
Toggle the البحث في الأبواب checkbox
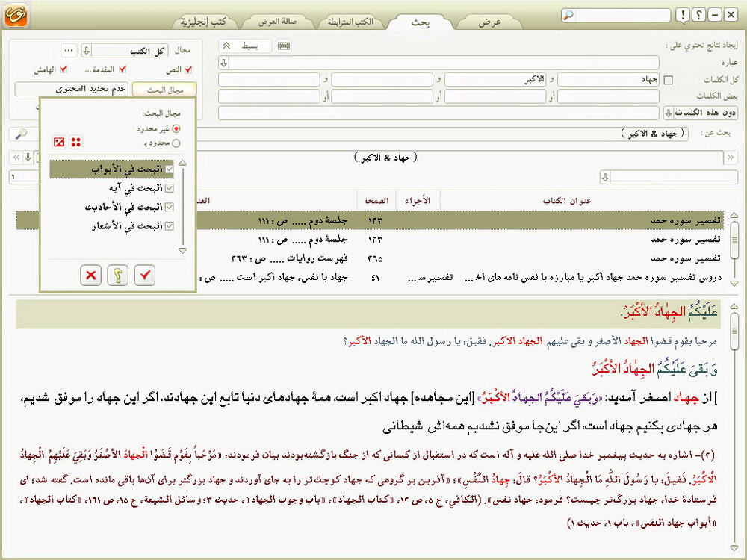point(169,169)
